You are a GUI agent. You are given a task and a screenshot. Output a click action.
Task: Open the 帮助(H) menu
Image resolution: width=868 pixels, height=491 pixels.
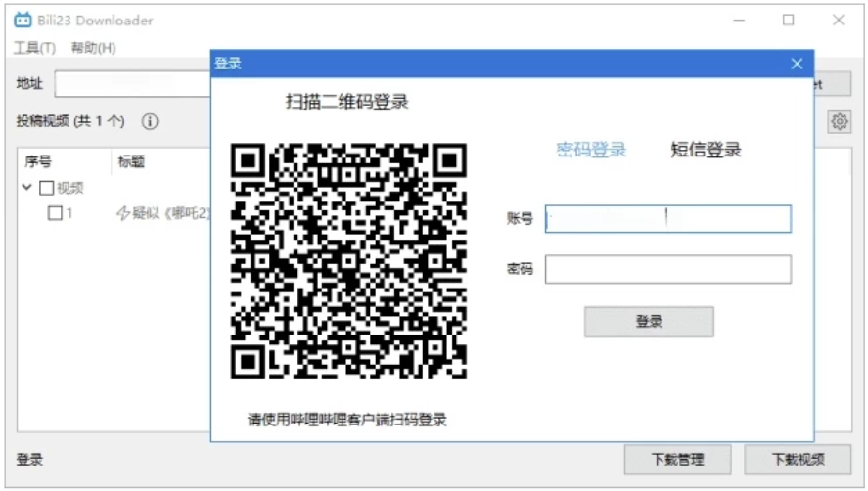(93, 48)
